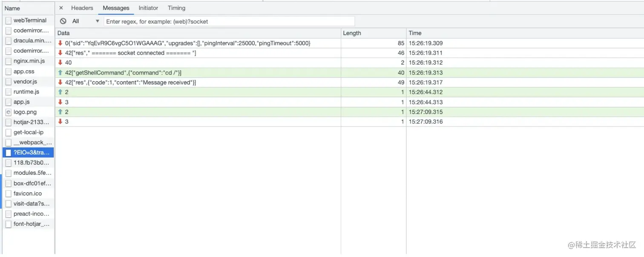Select the modules.5fe request
Viewport: 644px width, 257px height.
pyautogui.click(x=29, y=173)
